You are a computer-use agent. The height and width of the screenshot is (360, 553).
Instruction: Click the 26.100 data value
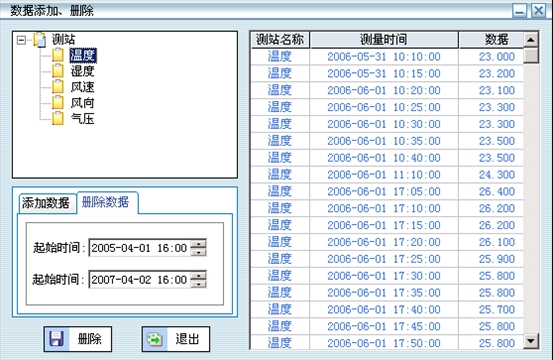[x=497, y=242]
